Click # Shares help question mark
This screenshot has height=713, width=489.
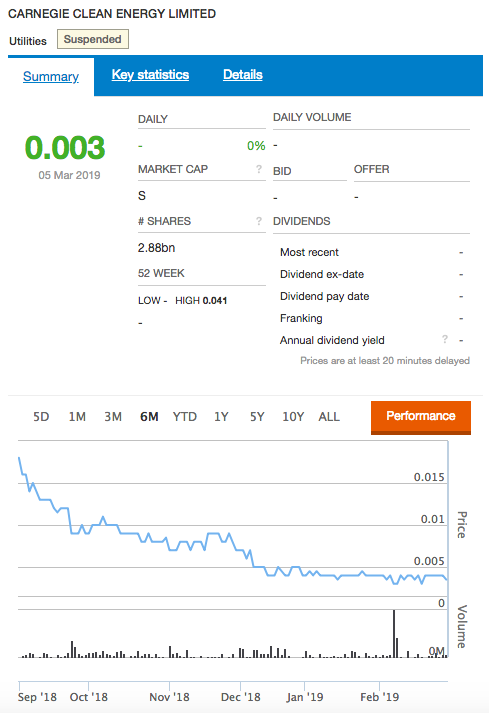coord(259,221)
